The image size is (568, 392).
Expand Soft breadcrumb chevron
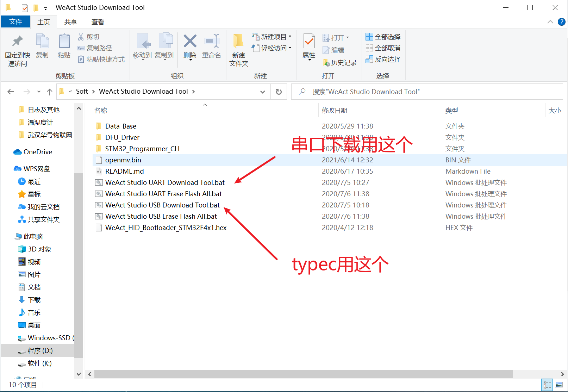point(93,92)
